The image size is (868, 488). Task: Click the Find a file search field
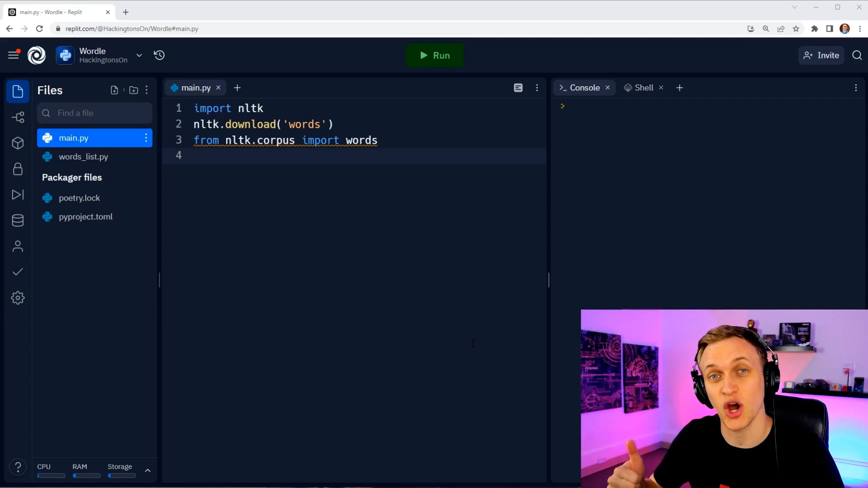(x=95, y=113)
